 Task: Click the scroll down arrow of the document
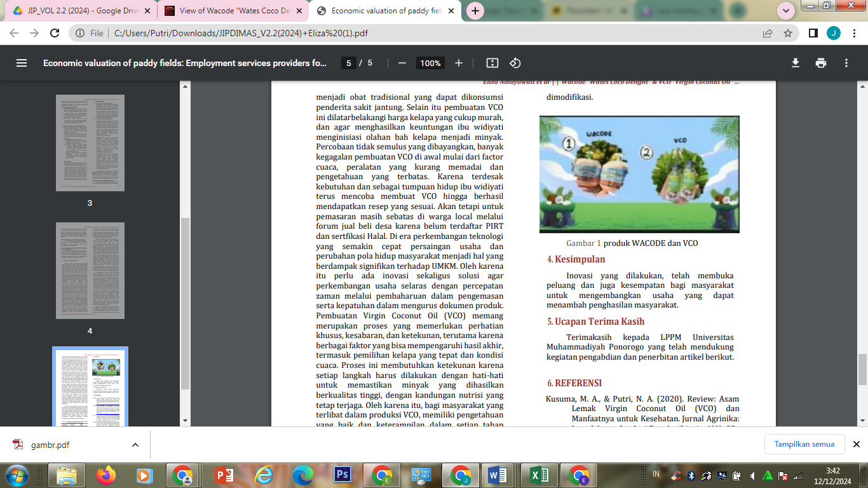coord(862,421)
